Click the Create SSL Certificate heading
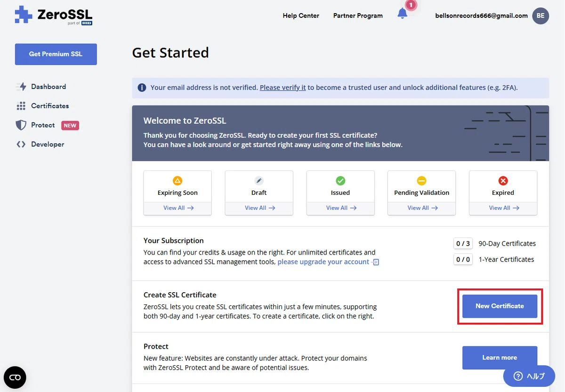565x392 pixels. (x=180, y=295)
